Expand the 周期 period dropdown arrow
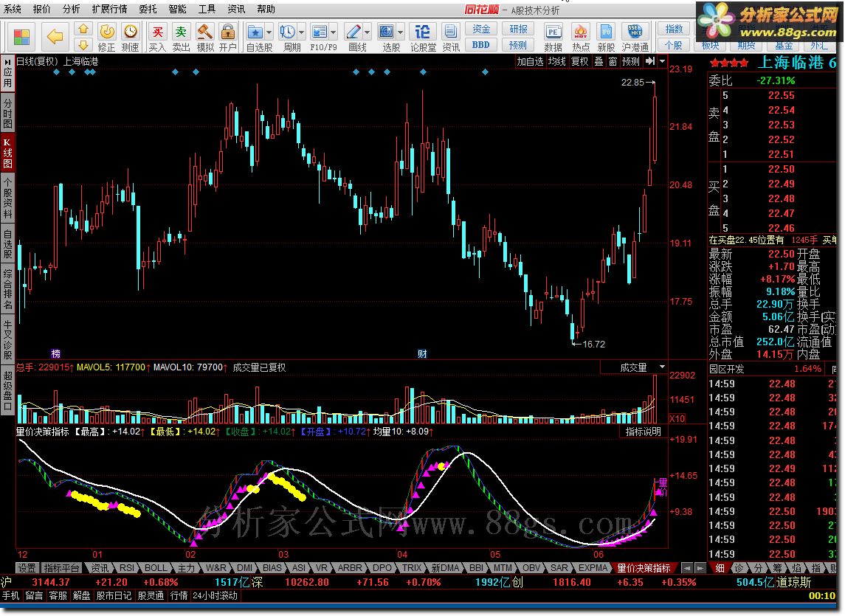This screenshot has height=616, width=845. 301,32
